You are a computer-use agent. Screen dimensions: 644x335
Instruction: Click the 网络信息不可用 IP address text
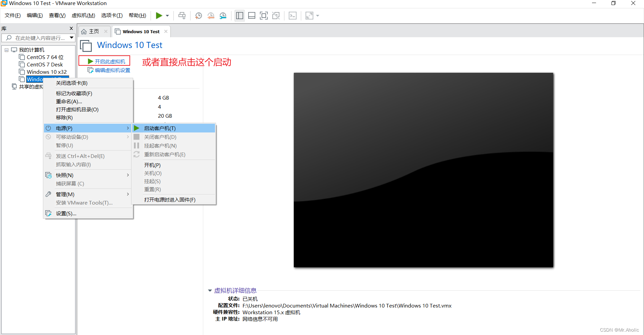pos(260,319)
